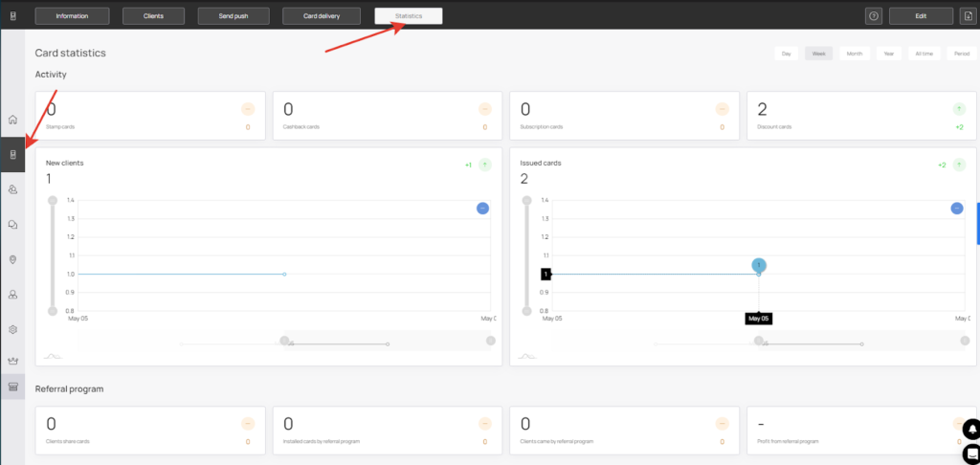Open the location pin sidebar icon

pyautogui.click(x=12, y=260)
